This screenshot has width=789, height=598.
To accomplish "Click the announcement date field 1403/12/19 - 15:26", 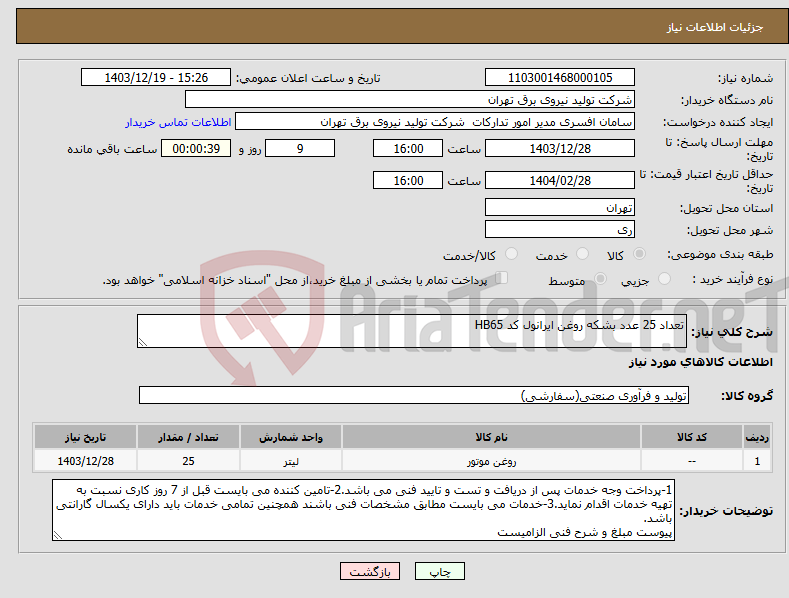I will coord(156,78).
